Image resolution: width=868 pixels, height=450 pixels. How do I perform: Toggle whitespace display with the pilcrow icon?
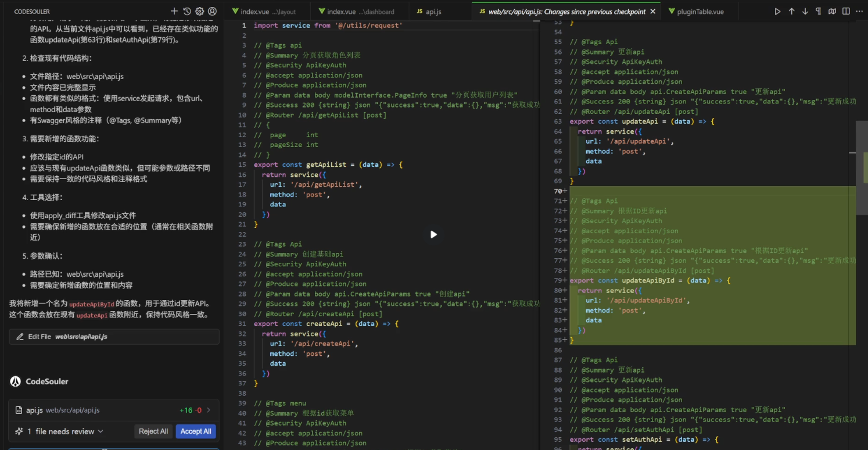pos(819,12)
